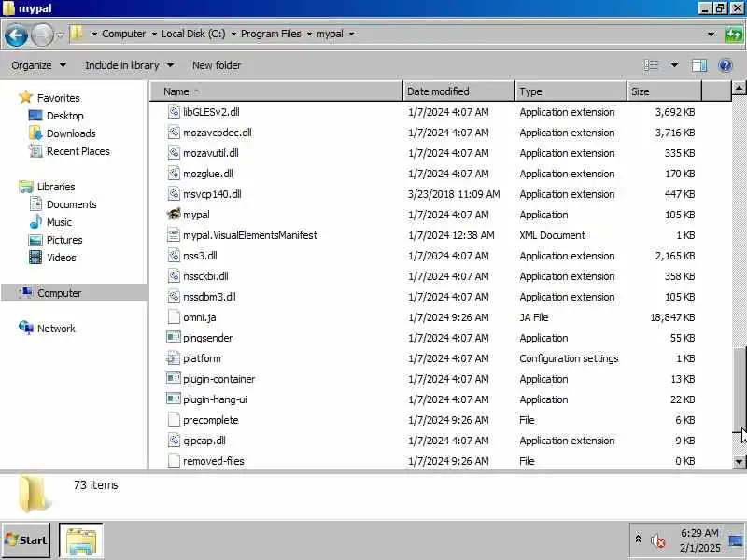The height and width of the screenshot is (560, 747).
Task: Click the Favorites star icon
Action: pos(26,97)
